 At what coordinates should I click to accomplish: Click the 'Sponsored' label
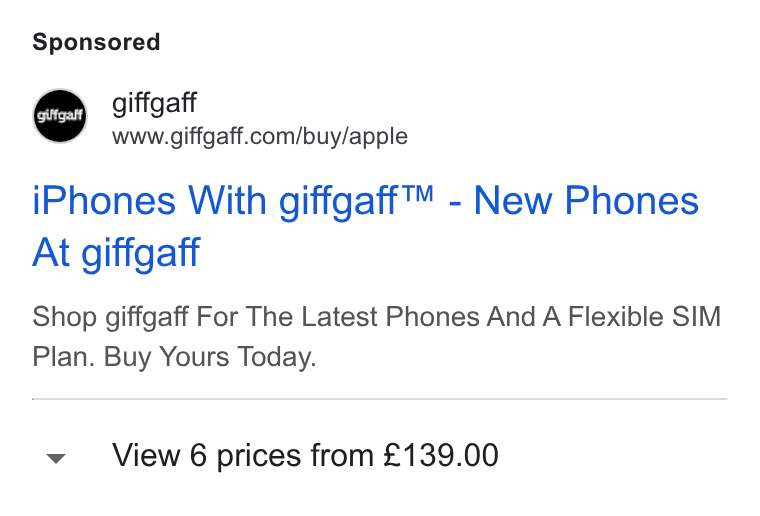(96, 42)
